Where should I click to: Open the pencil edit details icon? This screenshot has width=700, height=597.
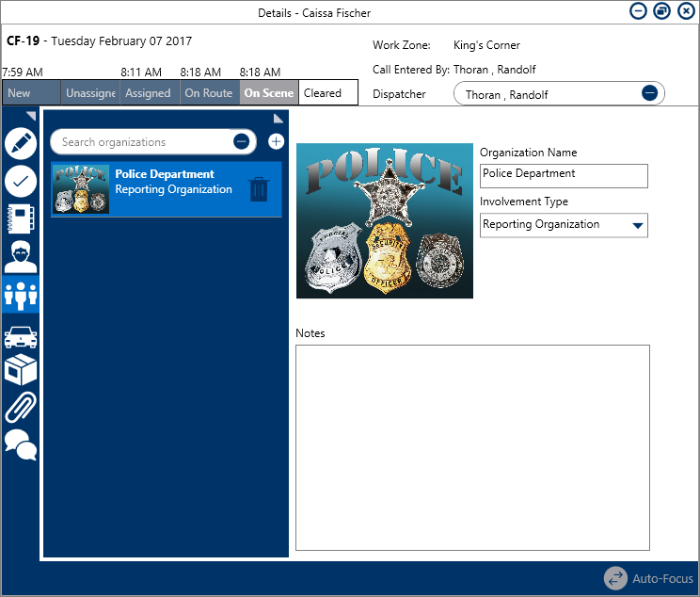[x=20, y=143]
